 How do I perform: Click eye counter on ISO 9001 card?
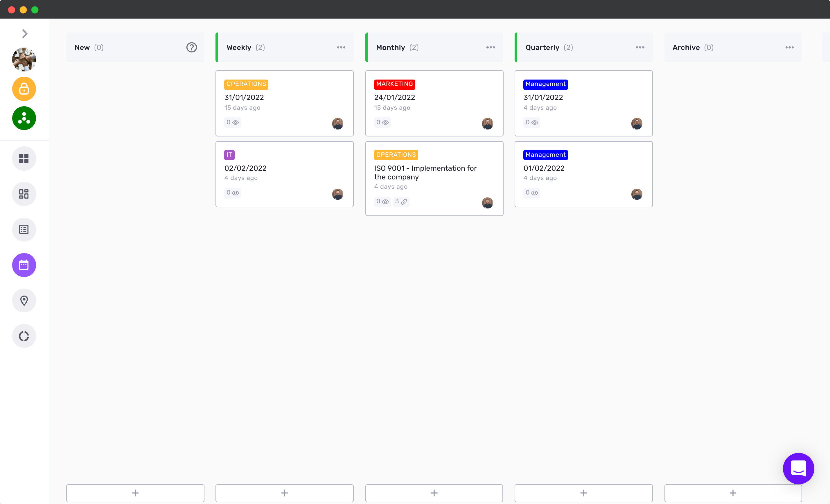pyautogui.click(x=382, y=202)
